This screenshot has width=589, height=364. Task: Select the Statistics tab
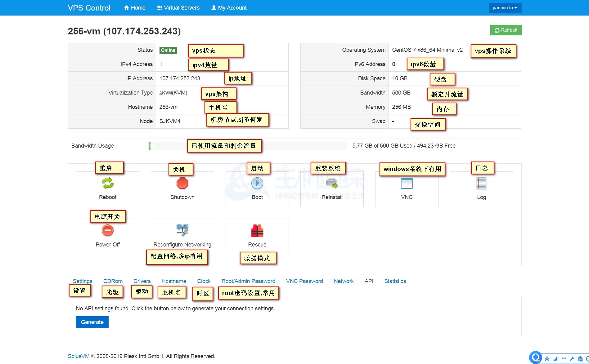point(395,281)
